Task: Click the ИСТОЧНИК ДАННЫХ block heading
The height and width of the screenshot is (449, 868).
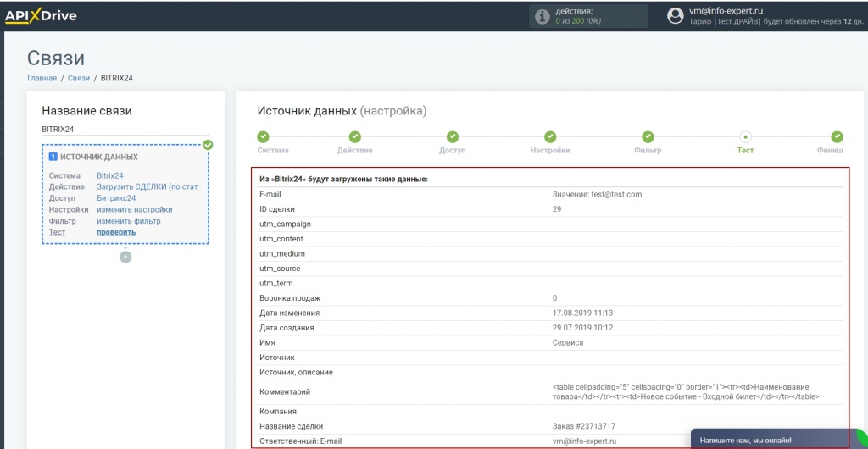Action: tap(99, 157)
